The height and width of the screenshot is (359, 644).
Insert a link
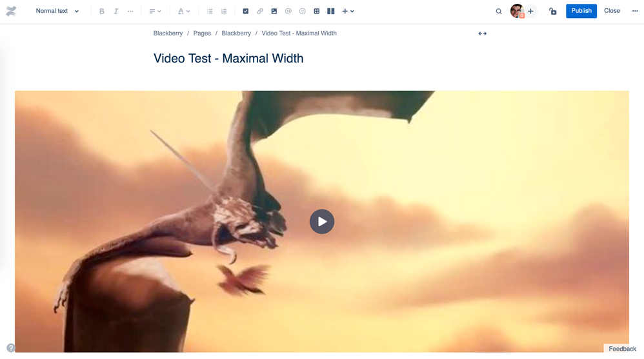coord(259,11)
